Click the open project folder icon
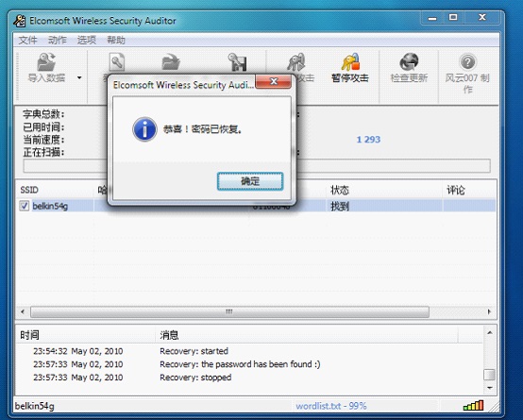 click(171, 62)
